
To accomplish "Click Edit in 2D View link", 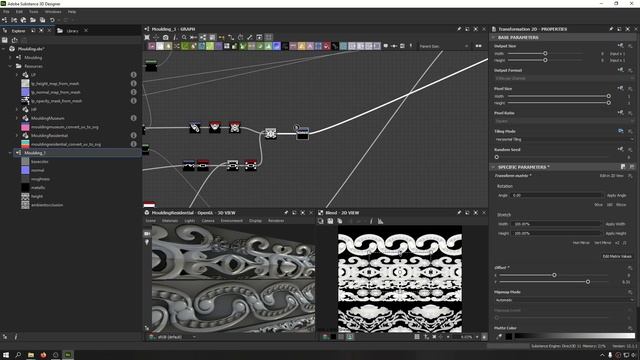I will (611, 176).
